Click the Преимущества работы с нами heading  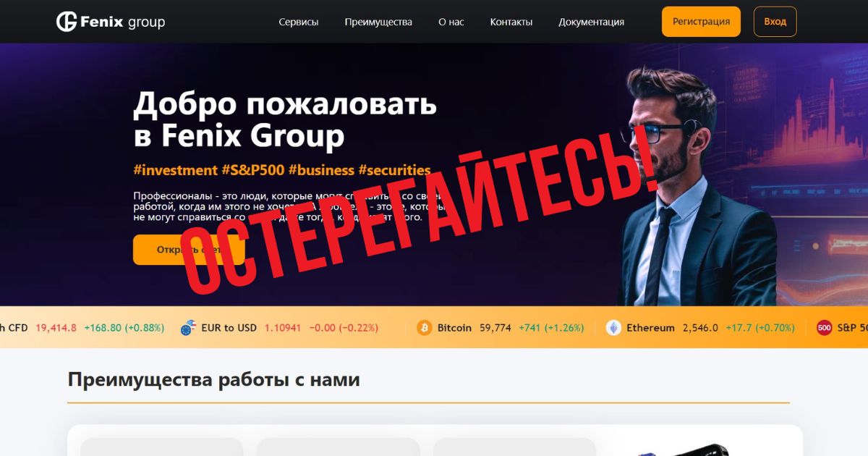click(x=213, y=379)
